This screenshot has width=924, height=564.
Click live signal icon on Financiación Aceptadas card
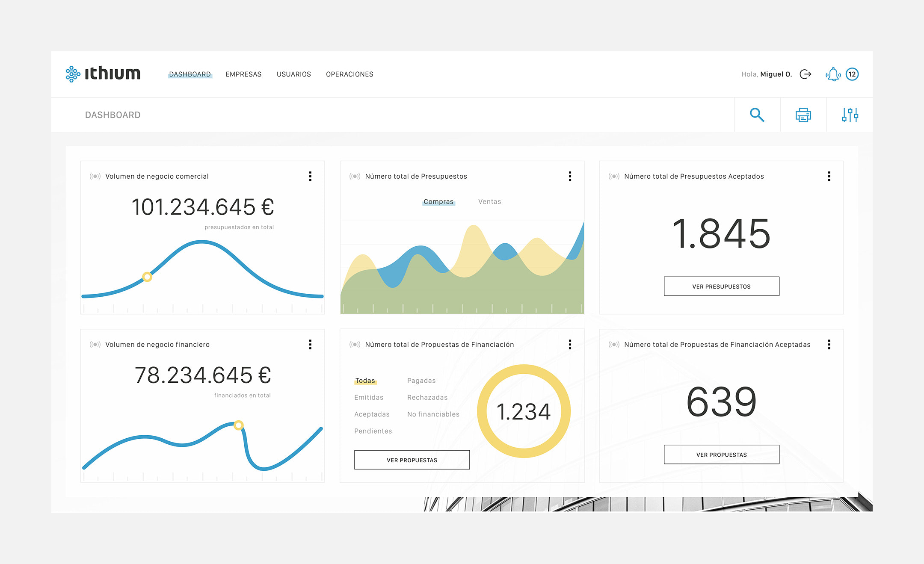[x=614, y=344]
